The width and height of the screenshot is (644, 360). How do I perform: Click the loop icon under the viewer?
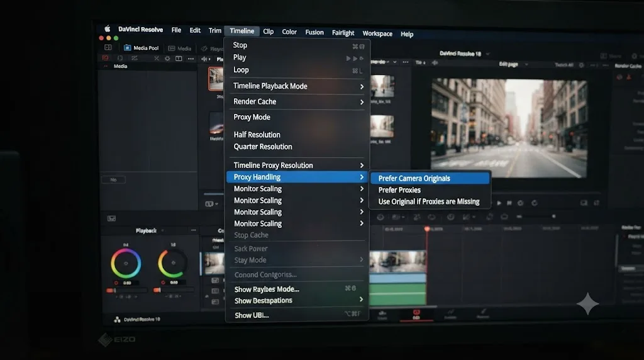[535, 203]
